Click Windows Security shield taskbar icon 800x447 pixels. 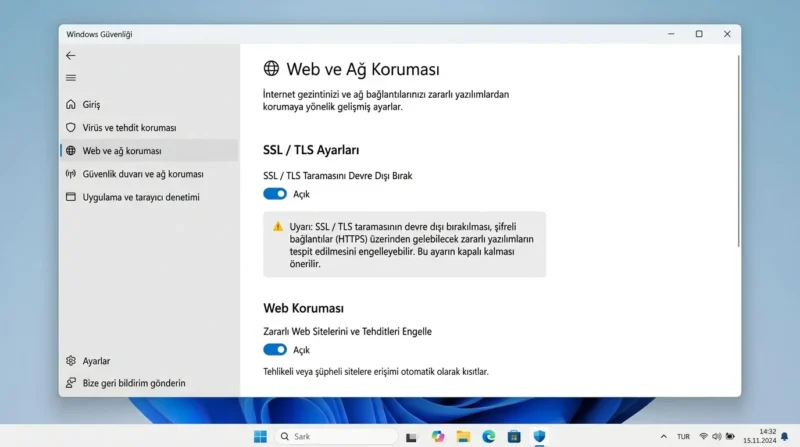(x=539, y=436)
